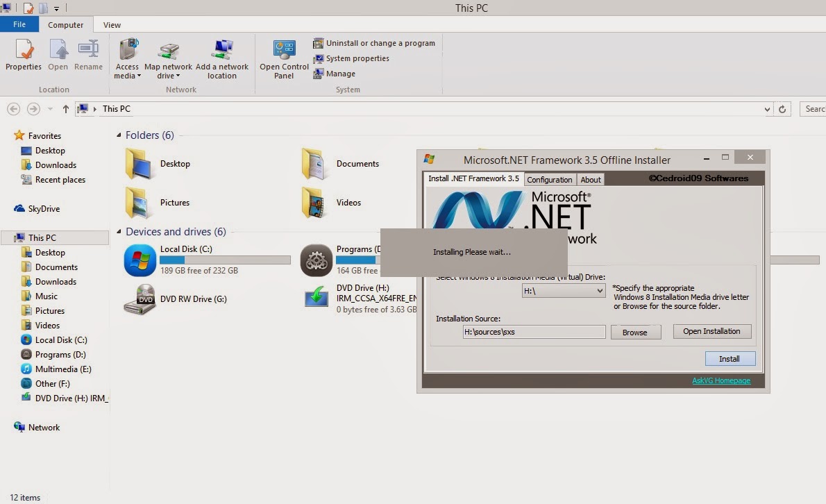Click This PC in the address bar

(117, 109)
